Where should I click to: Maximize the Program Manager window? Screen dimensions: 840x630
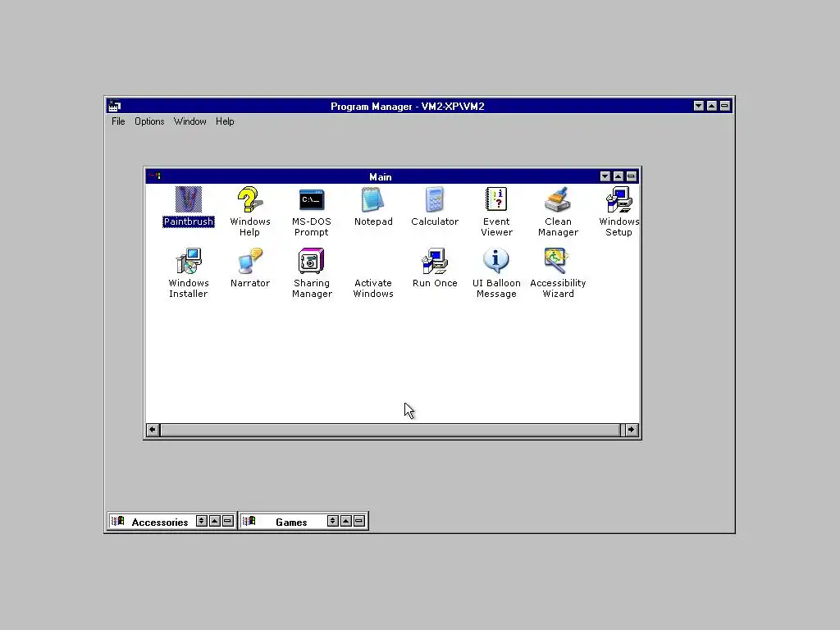click(x=711, y=106)
